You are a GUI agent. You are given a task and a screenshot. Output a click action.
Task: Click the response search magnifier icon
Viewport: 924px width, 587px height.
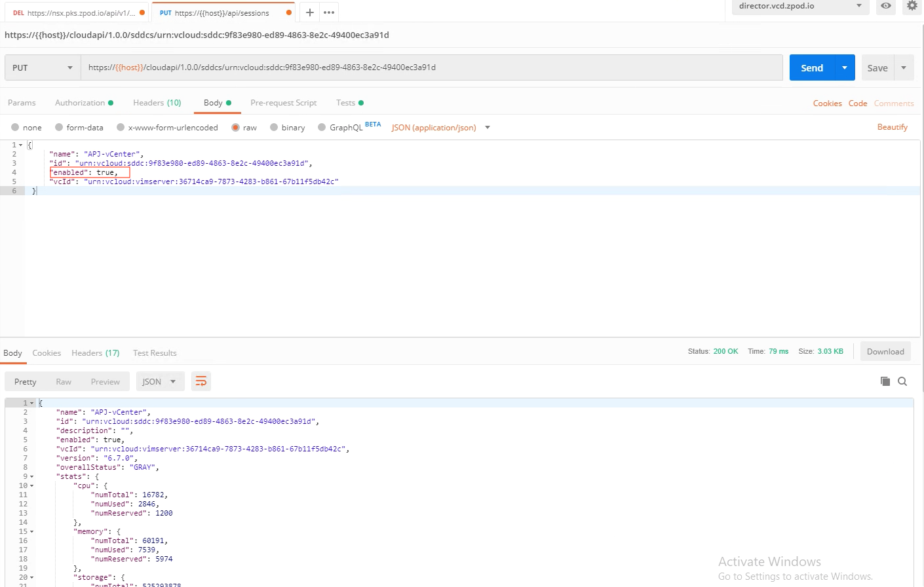tap(902, 381)
